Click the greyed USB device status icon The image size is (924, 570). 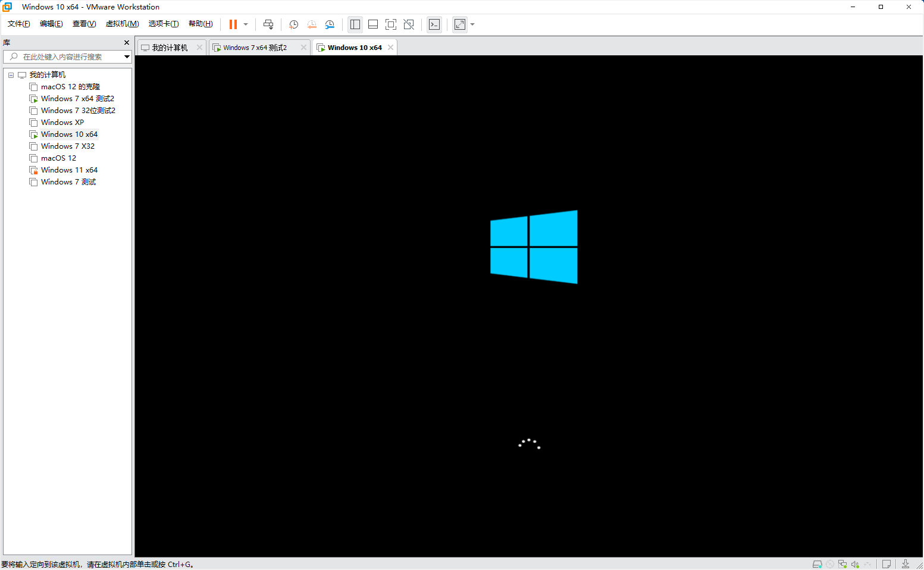(867, 564)
